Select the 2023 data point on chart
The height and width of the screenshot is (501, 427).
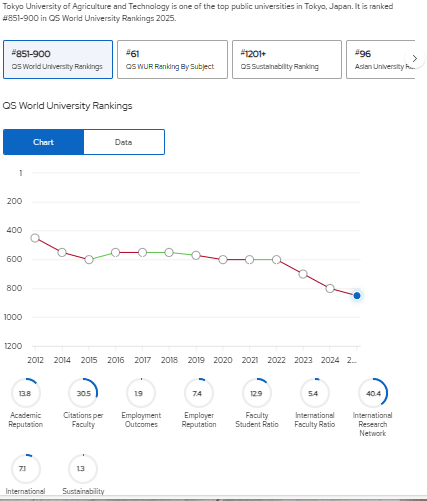tap(303, 274)
